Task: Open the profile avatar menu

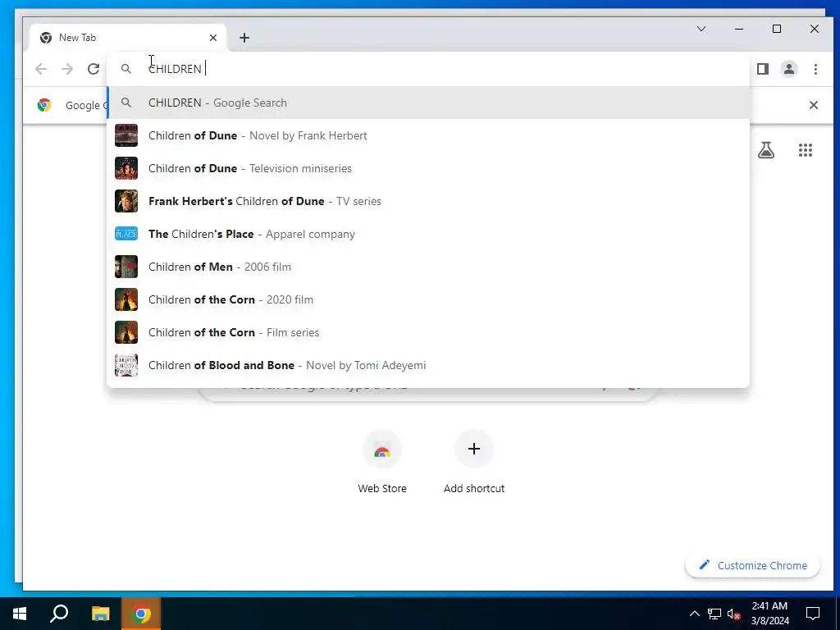Action: coord(789,69)
